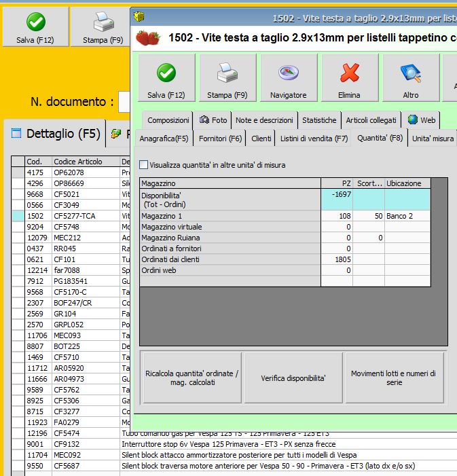Enable Visualizza quantita' in altre unita' di misura
The image size is (457, 476).
point(144,165)
